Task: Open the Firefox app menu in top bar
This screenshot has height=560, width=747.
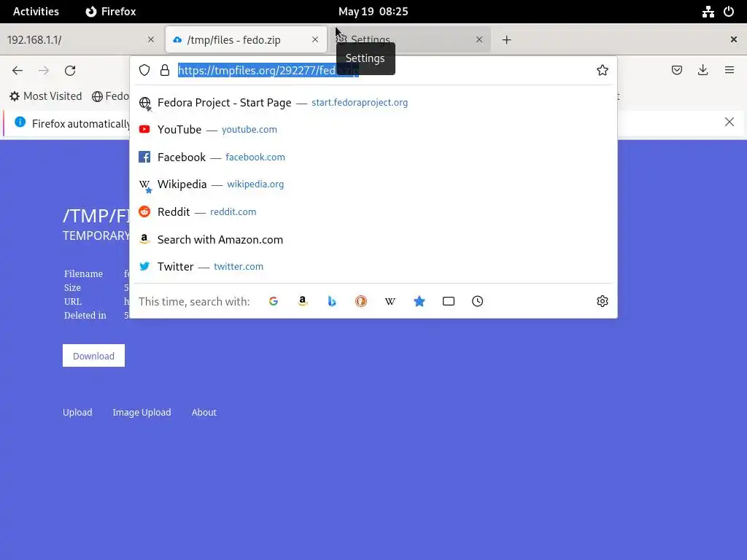Action: coord(111,12)
